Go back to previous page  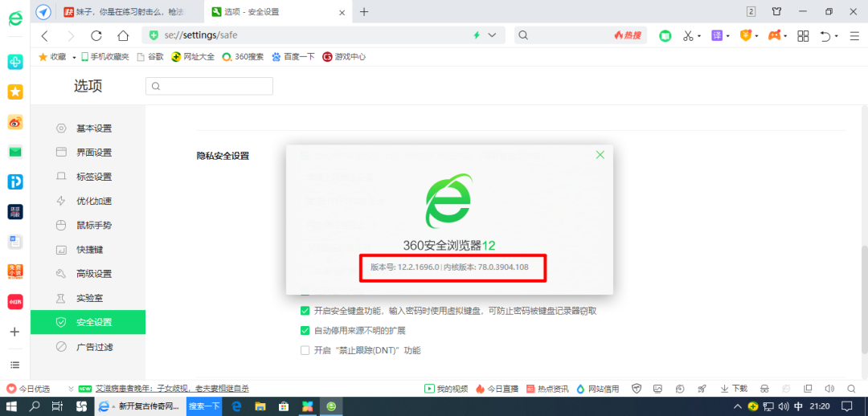tap(45, 36)
